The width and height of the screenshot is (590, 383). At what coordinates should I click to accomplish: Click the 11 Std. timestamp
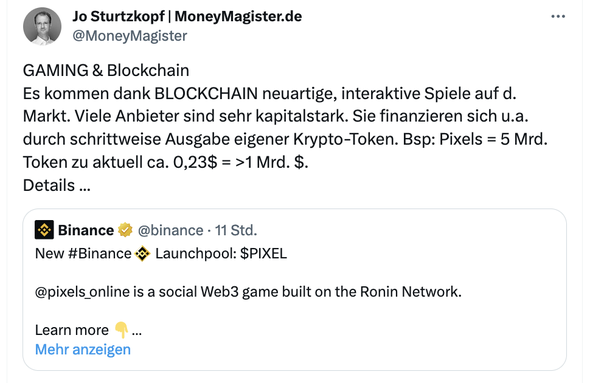pyautogui.click(x=236, y=230)
